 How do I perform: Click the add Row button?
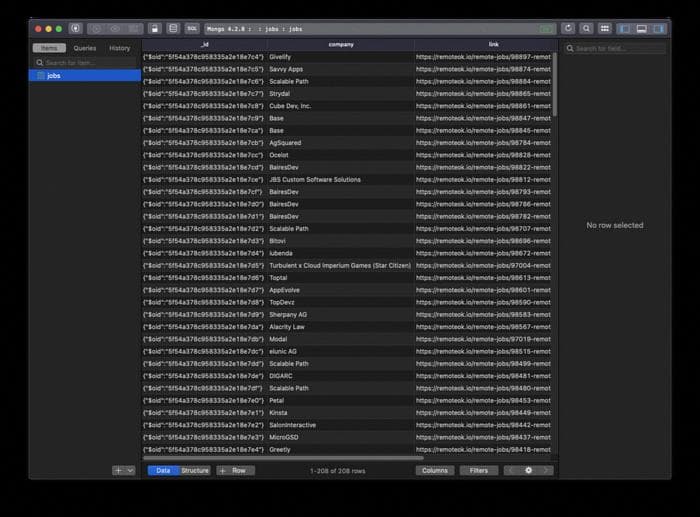235,471
